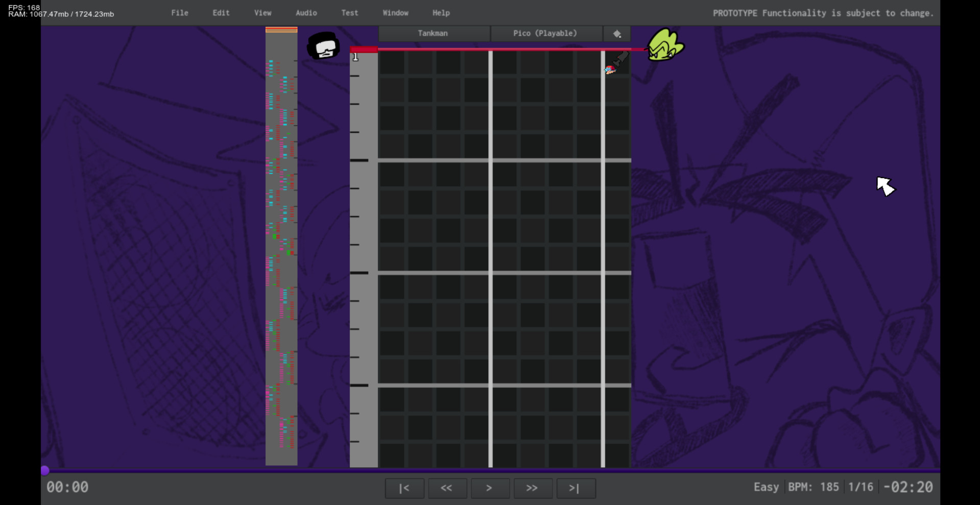Jump to song start with |< button
The height and width of the screenshot is (505, 980).
404,488
